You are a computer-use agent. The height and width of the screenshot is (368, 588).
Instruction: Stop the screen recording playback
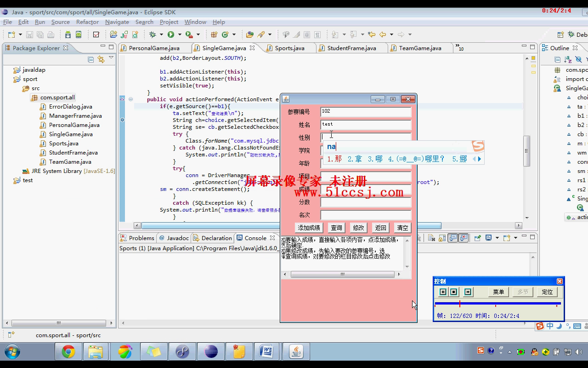pos(454,292)
